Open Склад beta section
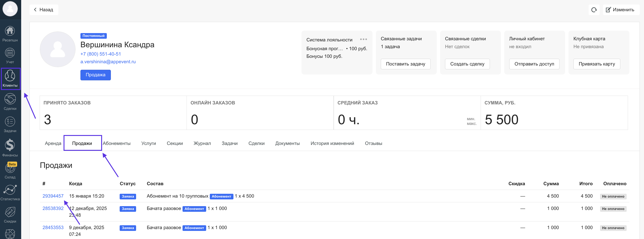The height and width of the screenshot is (239, 644). click(x=10, y=171)
